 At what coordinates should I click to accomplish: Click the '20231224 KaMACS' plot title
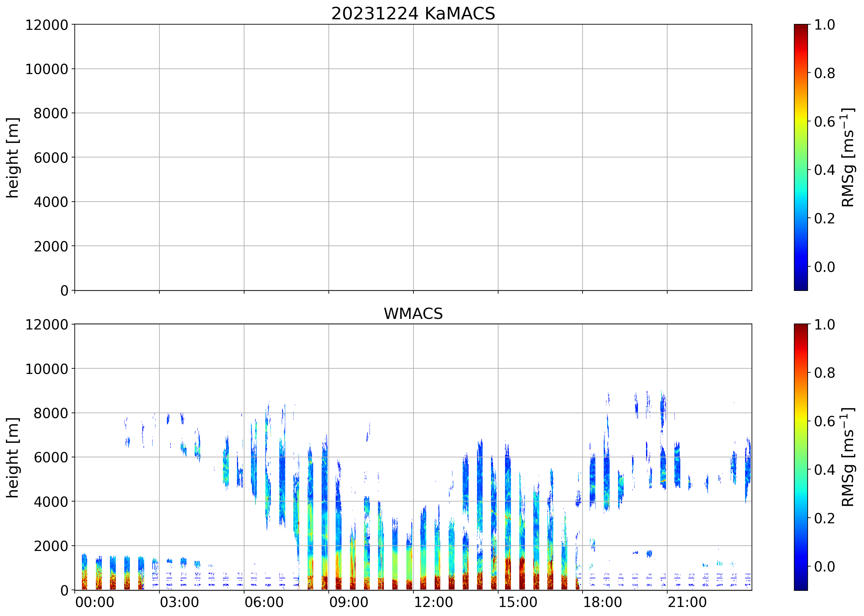coord(413,14)
